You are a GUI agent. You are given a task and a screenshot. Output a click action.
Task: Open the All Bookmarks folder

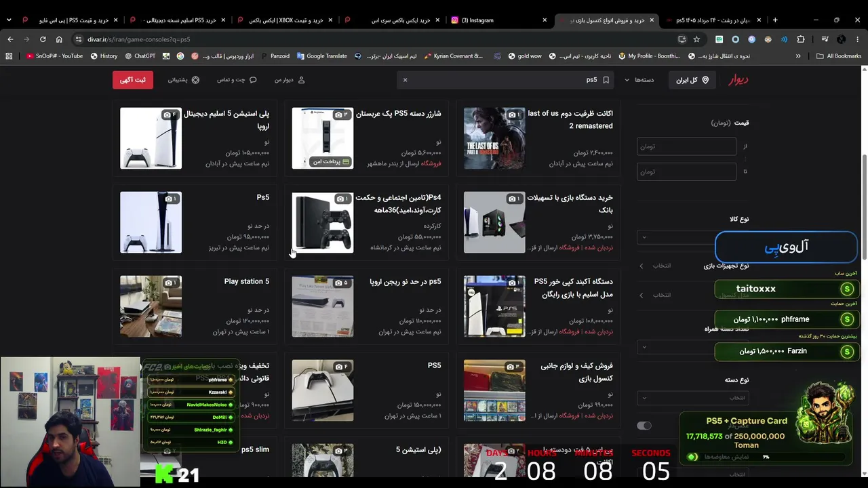click(x=839, y=56)
